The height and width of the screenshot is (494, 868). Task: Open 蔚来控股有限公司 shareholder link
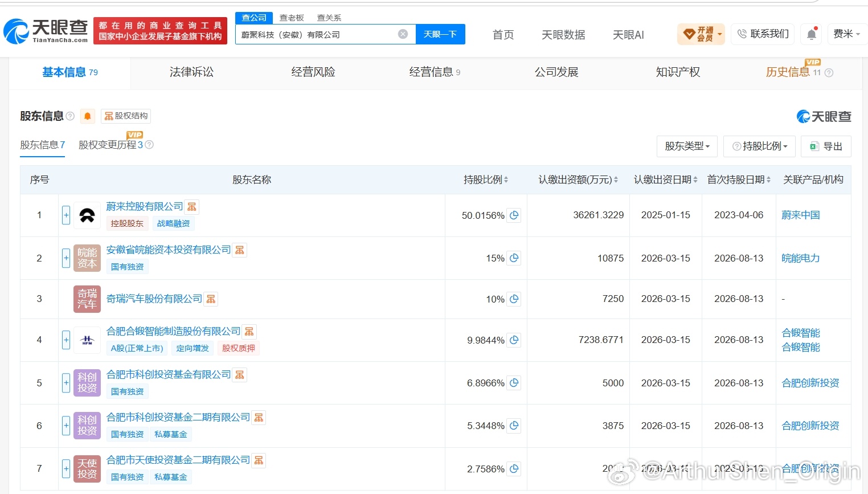click(145, 207)
